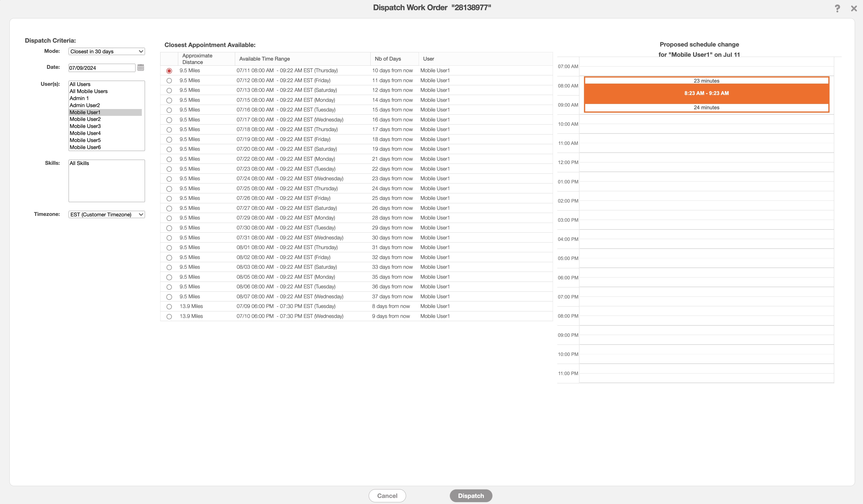Screen dimensions: 863x504
Task: Click the Date input field
Action: coord(102,68)
